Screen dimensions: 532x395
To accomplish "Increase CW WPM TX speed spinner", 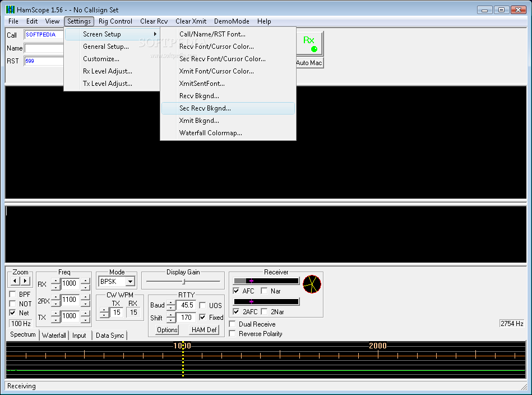I will (x=104, y=310).
